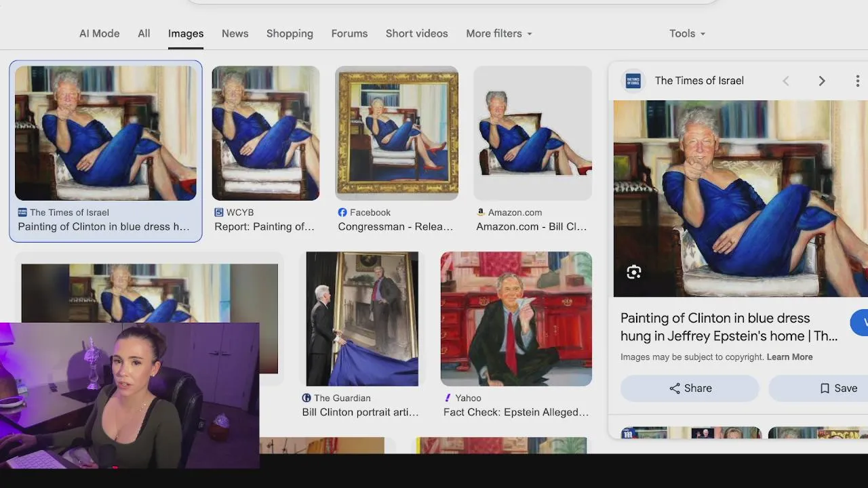Click The Times of Israel favicon in preview panel
The image size is (868, 488).
633,81
